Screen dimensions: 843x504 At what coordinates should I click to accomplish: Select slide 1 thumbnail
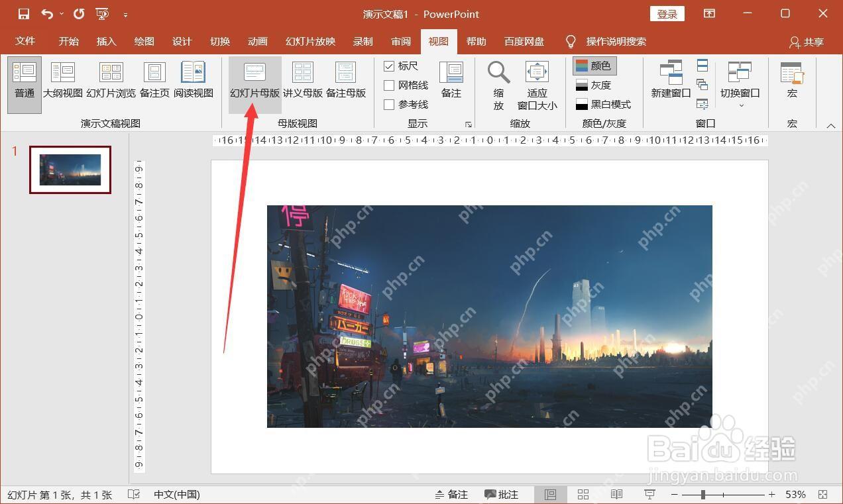point(70,170)
